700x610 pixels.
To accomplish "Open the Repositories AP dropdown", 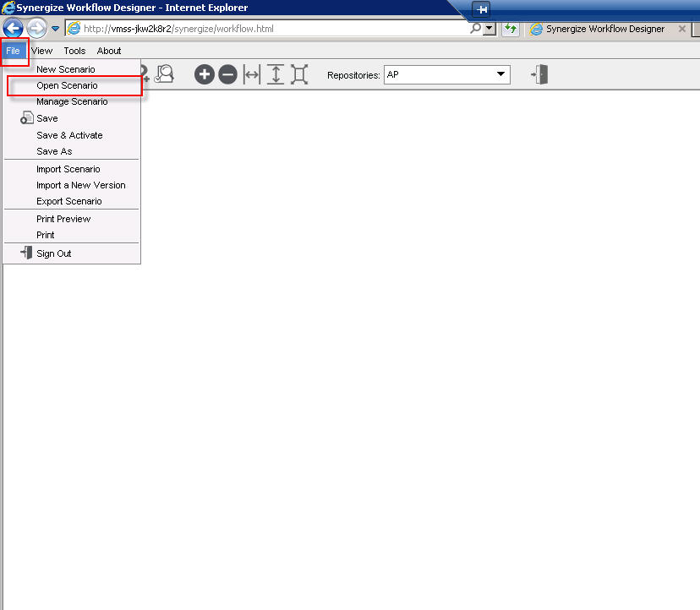I will point(447,74).
